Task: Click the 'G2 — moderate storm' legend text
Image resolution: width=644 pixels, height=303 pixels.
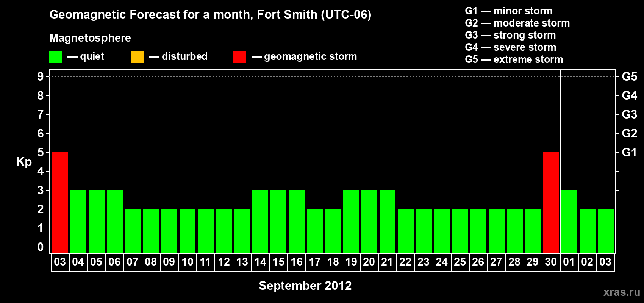Action: point(517,23)
